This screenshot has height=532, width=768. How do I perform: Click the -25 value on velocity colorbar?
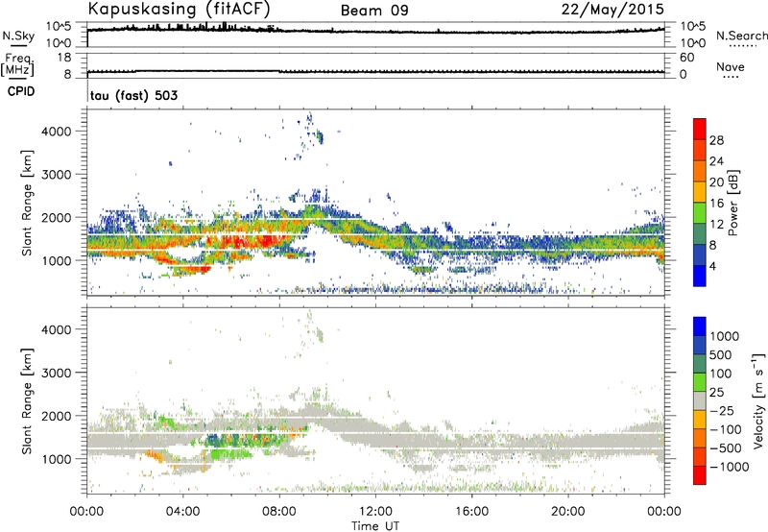(722, 411)
